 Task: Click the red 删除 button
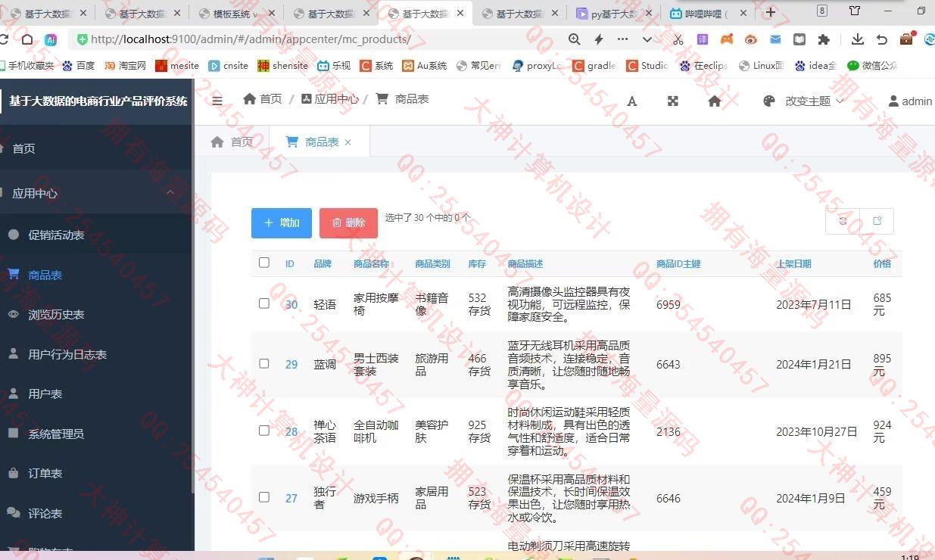(x=348, y=222)
